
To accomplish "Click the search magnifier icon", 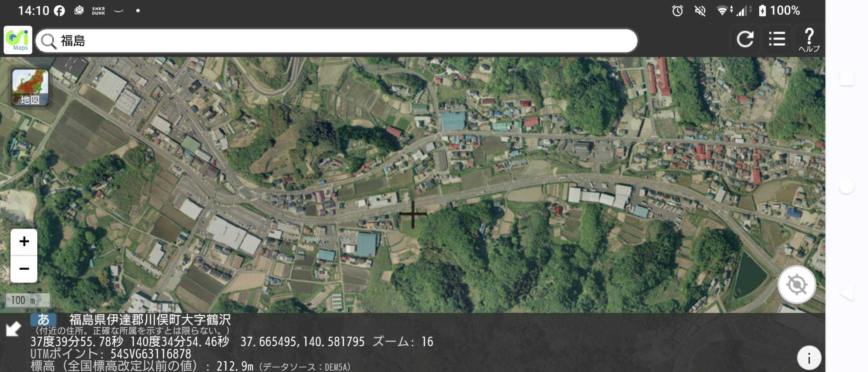I will [x=48, y=41].
